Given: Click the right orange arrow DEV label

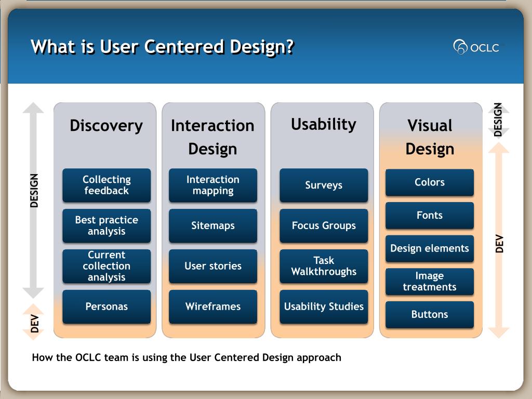Looking at the screenshot, I should [x=499, y=244].
